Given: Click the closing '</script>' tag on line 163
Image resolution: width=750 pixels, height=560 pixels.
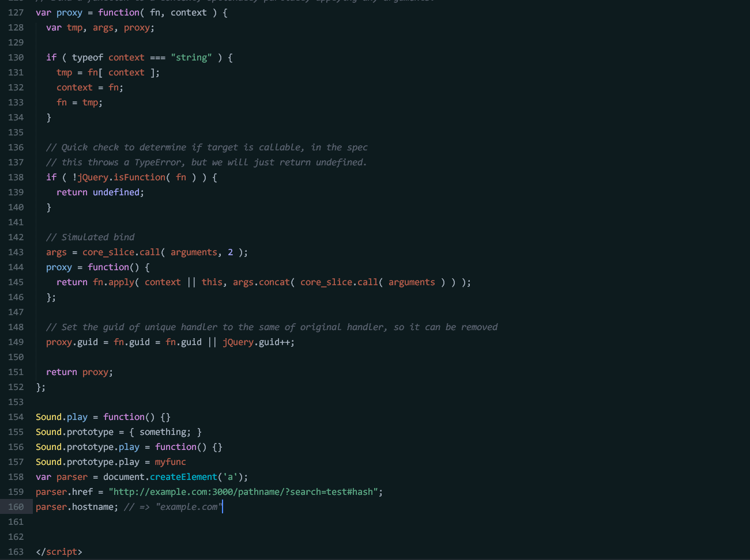Looking at the screenshot, I should pyautogui.click(x=59, y=551).
